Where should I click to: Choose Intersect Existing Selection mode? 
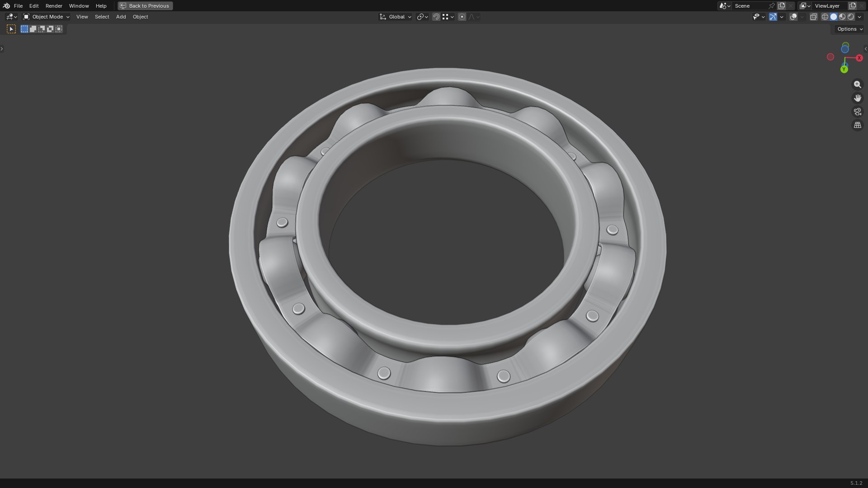coord(59,29)
